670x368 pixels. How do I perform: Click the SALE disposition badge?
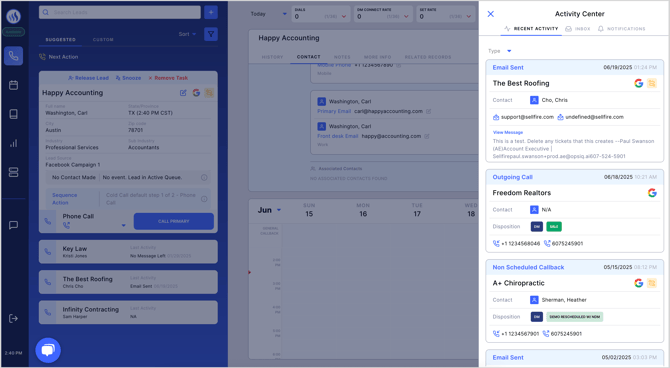[x=554, y=227]
